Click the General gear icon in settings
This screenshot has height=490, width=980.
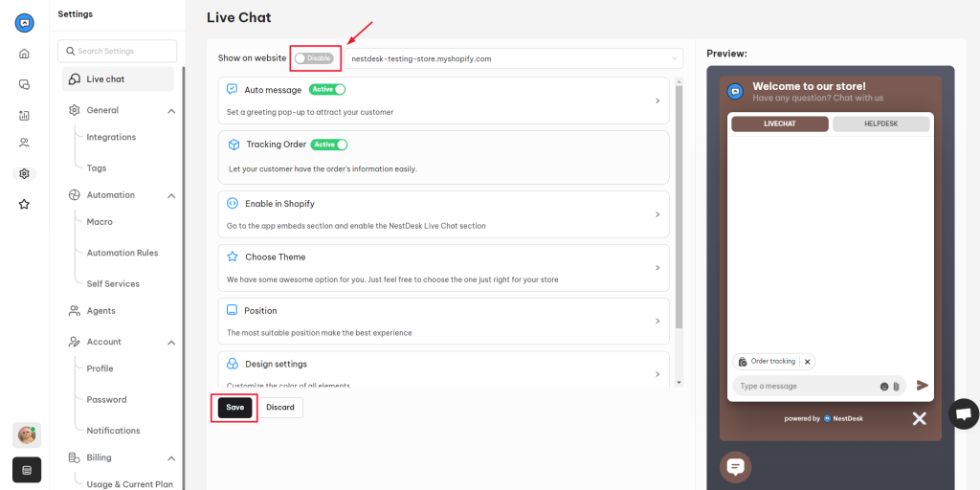point(75,110)
